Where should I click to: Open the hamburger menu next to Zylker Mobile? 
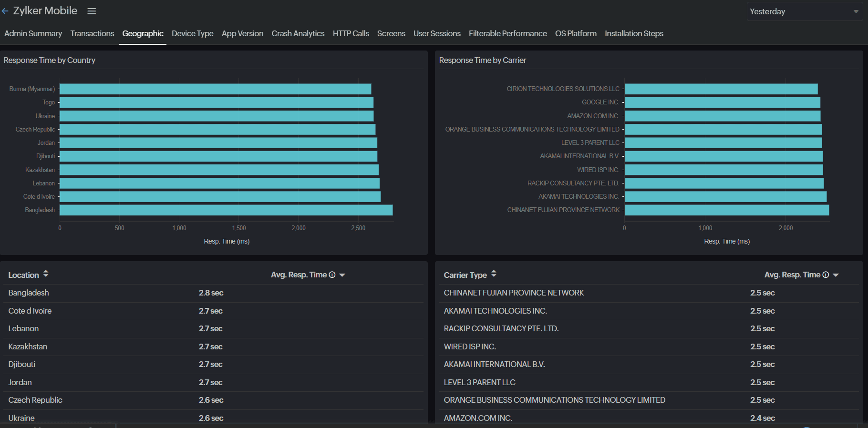tap(92, 11)
